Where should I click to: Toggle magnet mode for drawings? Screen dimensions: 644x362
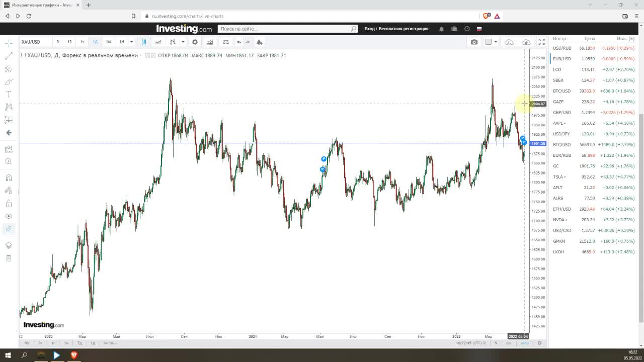[9, 177]
